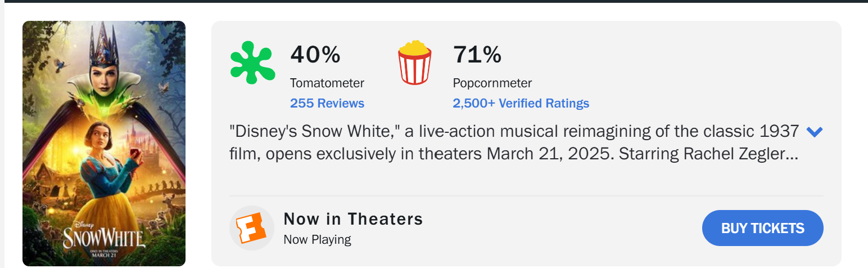
Task: Click the synopsis line starting "Disney's Snow White"
Action: (x=514, y=132)
